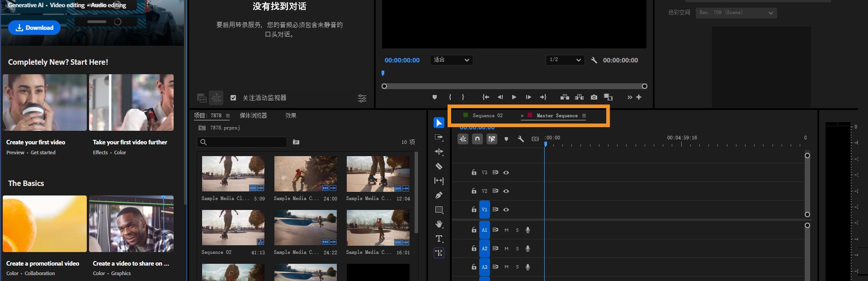Open transcript panel settings sliders icon

pos(362,98)
